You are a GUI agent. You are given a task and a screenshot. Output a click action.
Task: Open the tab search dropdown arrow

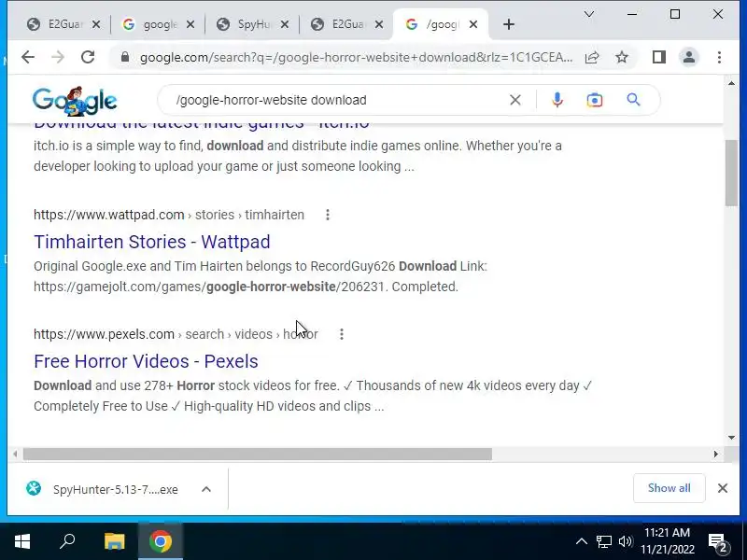589,14
